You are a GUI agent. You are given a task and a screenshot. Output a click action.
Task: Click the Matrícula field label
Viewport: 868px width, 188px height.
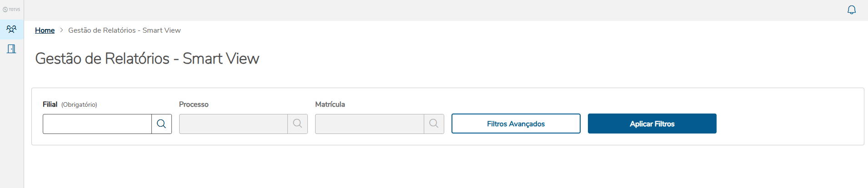click(330, 104)
